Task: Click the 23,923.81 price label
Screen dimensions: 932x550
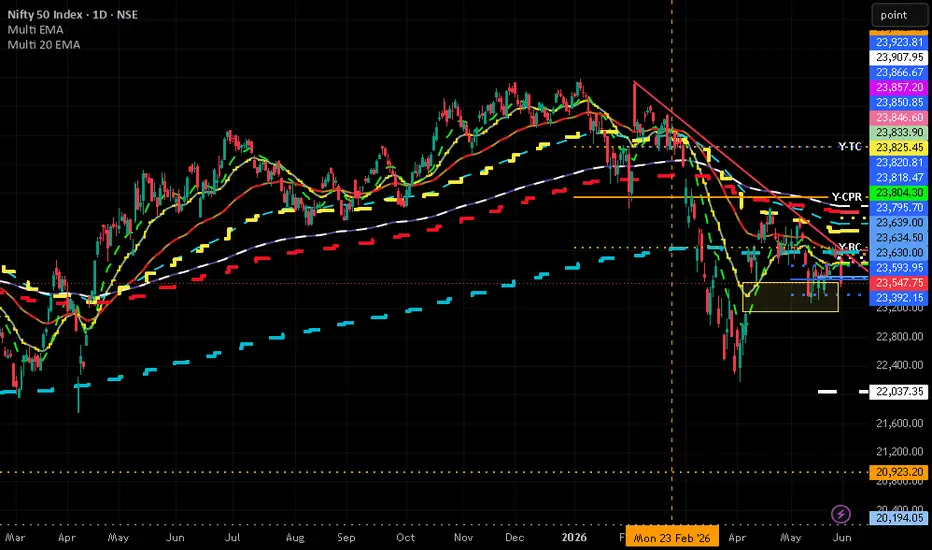Action: coord(898,42)
